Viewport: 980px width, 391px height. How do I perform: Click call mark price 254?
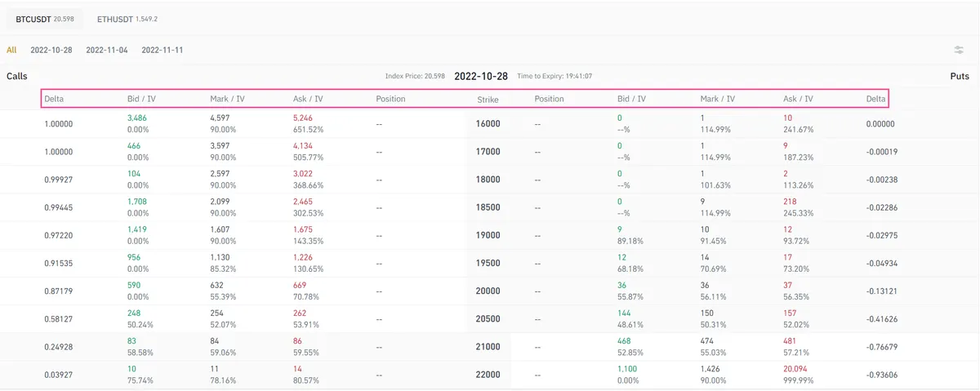click(x=217, y=313)
